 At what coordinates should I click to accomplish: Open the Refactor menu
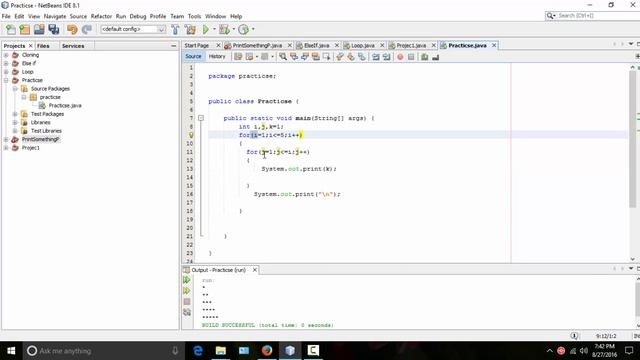pyautogui.click(x=101, y=16)
